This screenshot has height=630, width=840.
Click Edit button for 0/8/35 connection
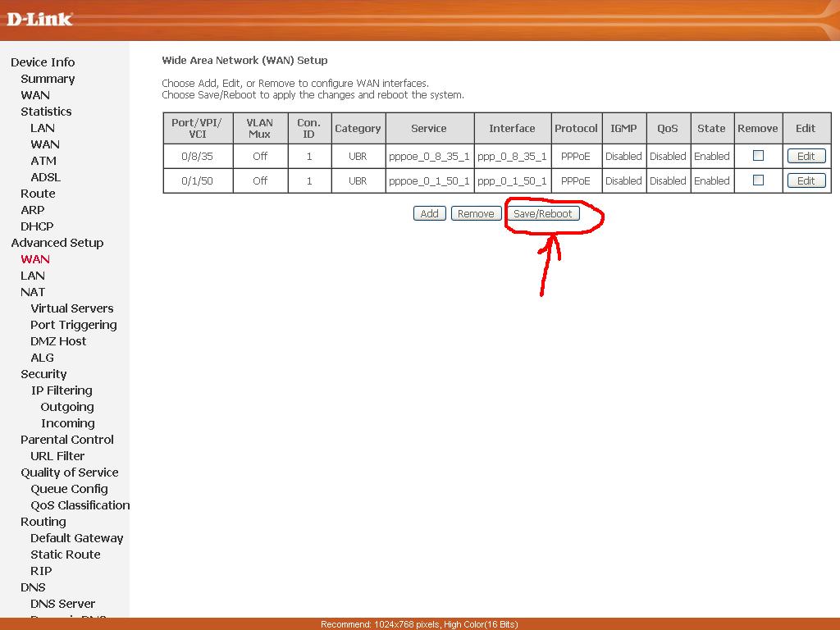pyautogui.click(x=806, y=156)
